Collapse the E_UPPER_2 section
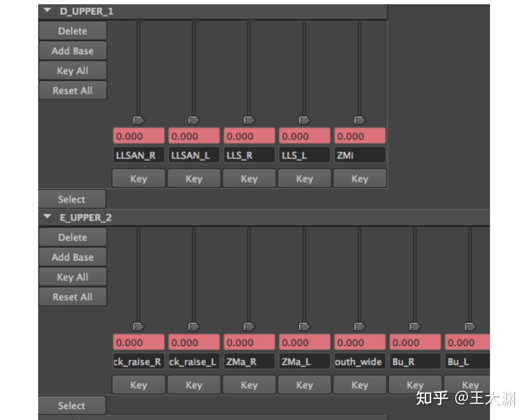The height and width of the screenshot is (420, 529). [x=47, y=216]
